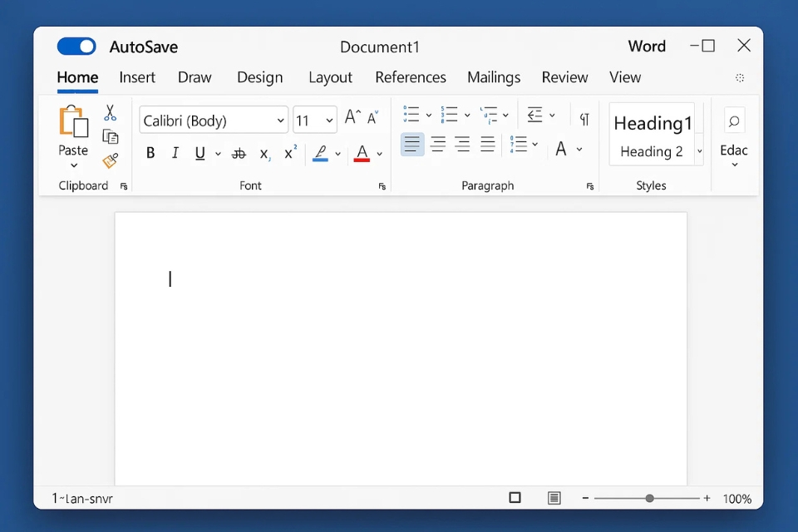798x532 pixels.
Task: Toggle bold formatting
Action: pyautogui.click(x=150, y=153)
